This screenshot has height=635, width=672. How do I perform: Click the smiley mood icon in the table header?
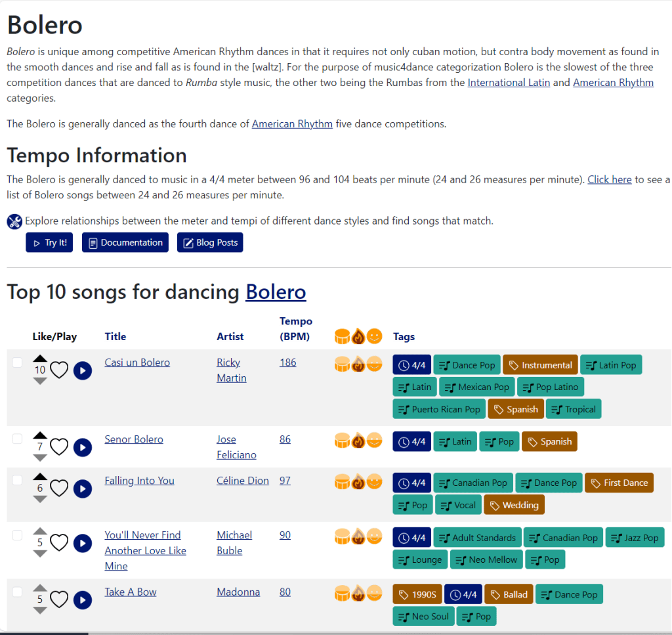pyautogui.click(x=374, y=336)
